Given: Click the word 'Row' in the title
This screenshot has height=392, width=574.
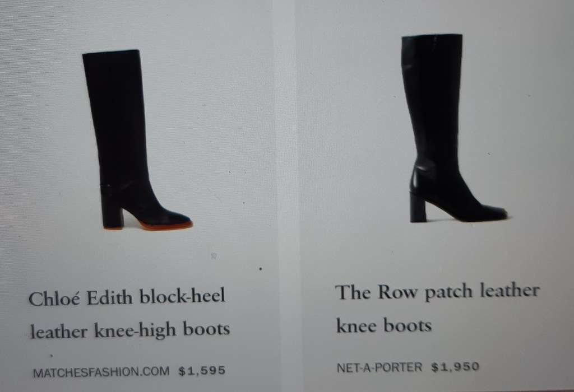Looking at the screenshot, I should click(x=397, y=292).
